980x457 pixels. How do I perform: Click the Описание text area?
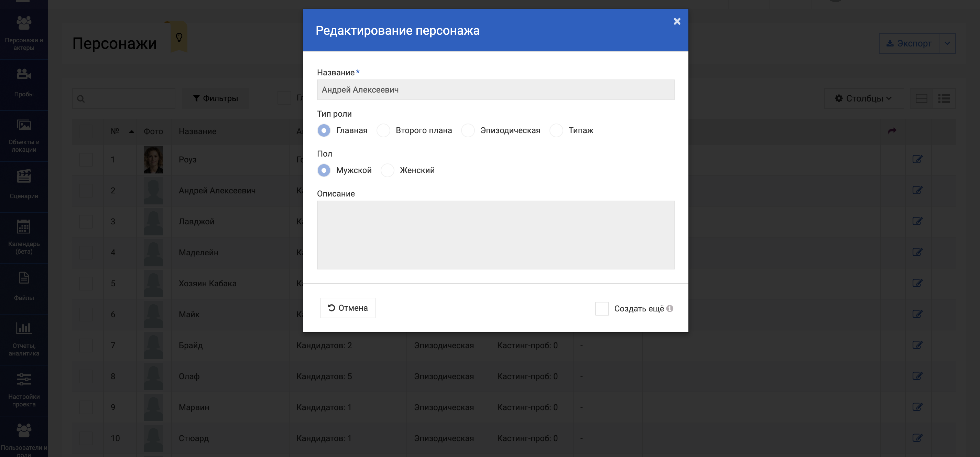[495, 235]
